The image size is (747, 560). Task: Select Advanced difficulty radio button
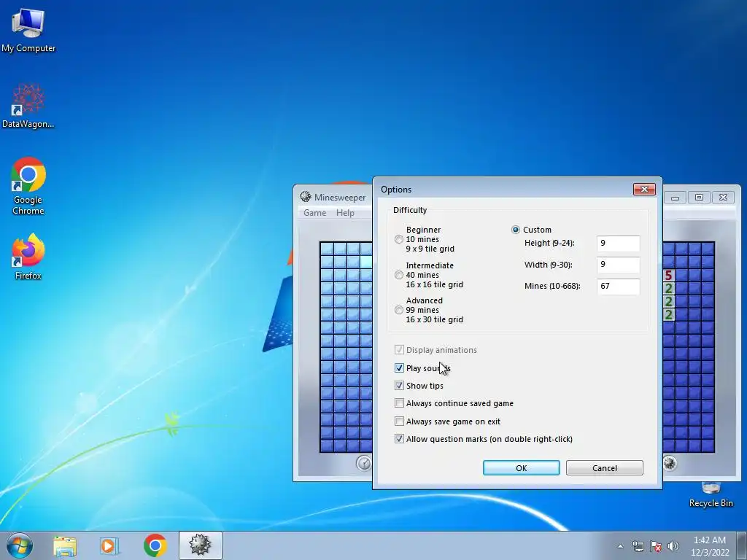point(399,310)
